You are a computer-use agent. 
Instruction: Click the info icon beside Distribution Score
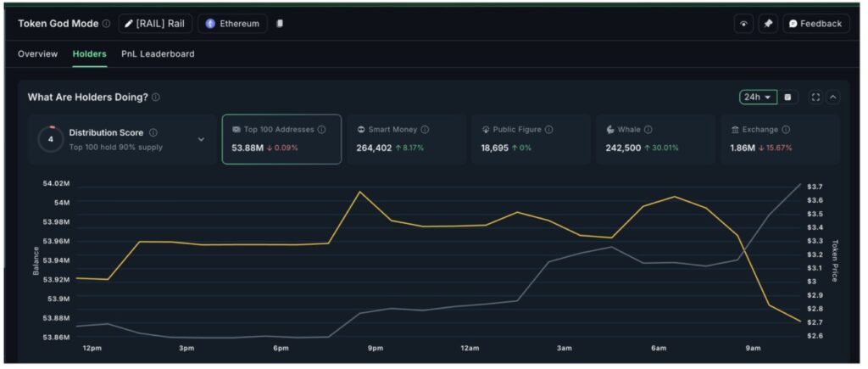click(x=153, y=132)
